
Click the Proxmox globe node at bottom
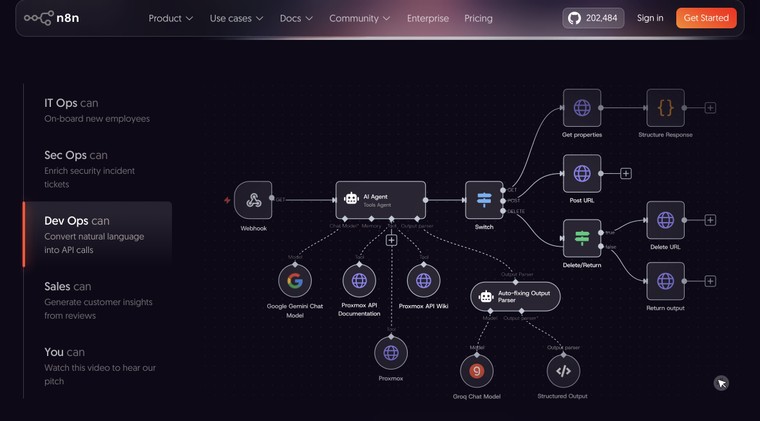pos(391,353)
